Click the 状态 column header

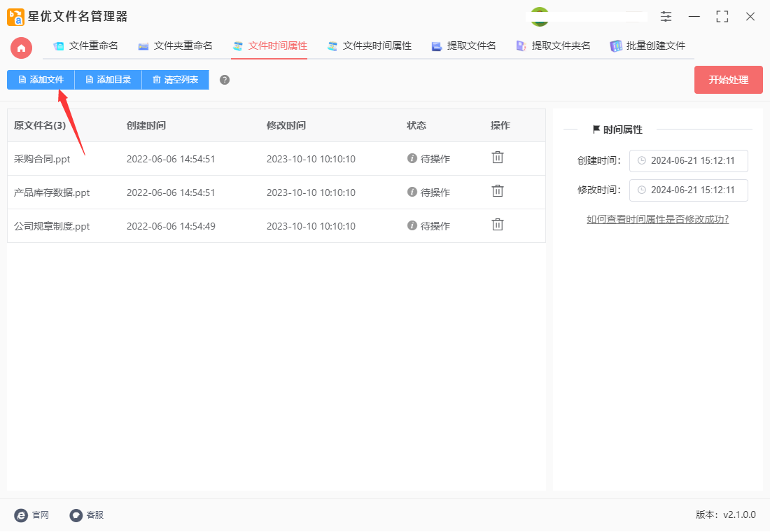(x=416, y=125)
